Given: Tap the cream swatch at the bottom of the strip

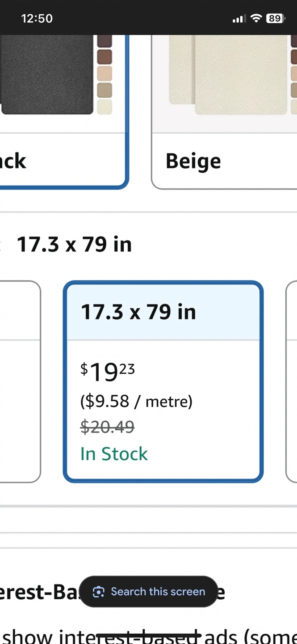Looking at the screenshot, I should 105,106.
